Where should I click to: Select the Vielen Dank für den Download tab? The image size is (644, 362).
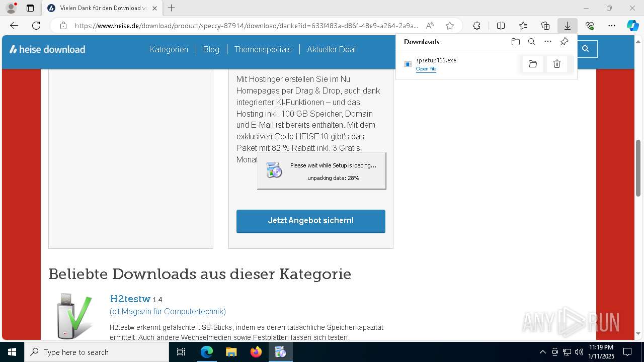pyautogui.click(x=102, y=8)
